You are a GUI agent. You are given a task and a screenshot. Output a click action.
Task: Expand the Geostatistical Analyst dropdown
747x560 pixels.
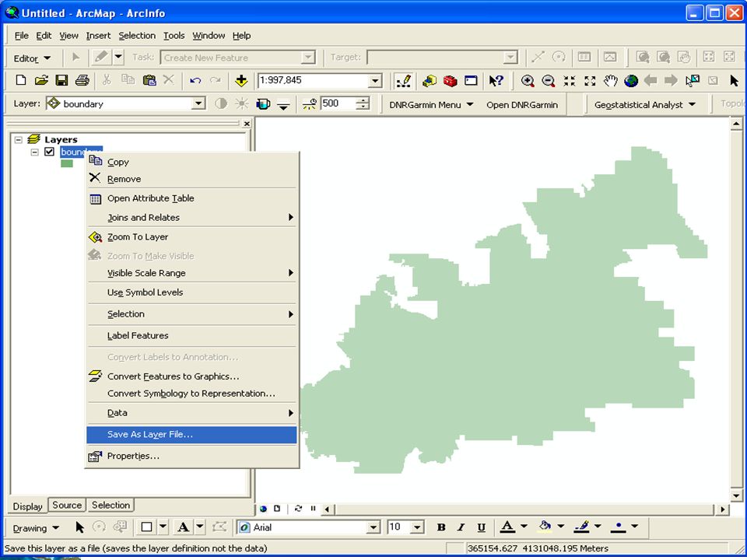pyautogui.click(x=644, y=105)
